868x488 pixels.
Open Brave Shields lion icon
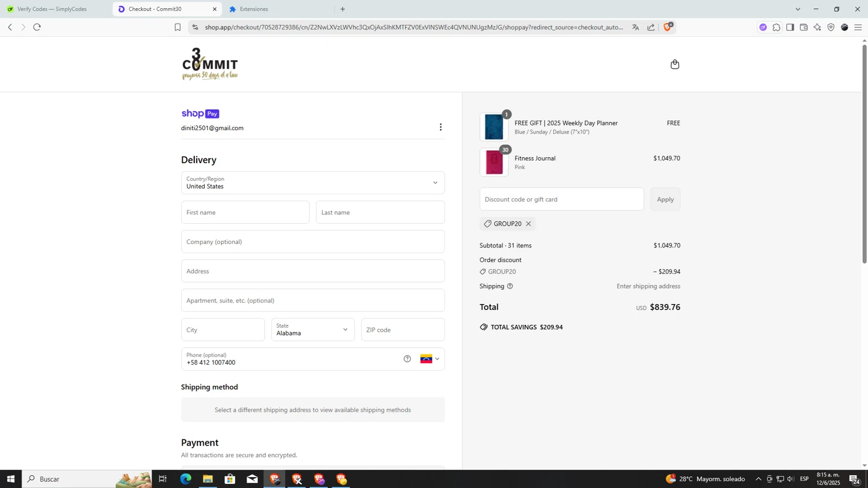pos(668,27)
